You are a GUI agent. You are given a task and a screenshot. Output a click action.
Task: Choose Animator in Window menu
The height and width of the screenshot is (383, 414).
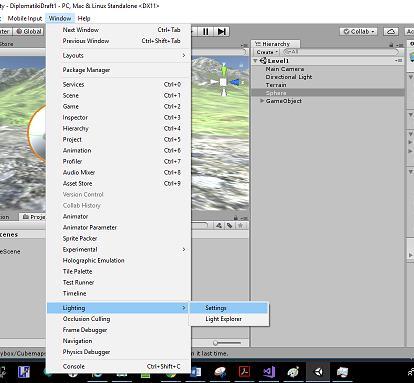(119, 216)
